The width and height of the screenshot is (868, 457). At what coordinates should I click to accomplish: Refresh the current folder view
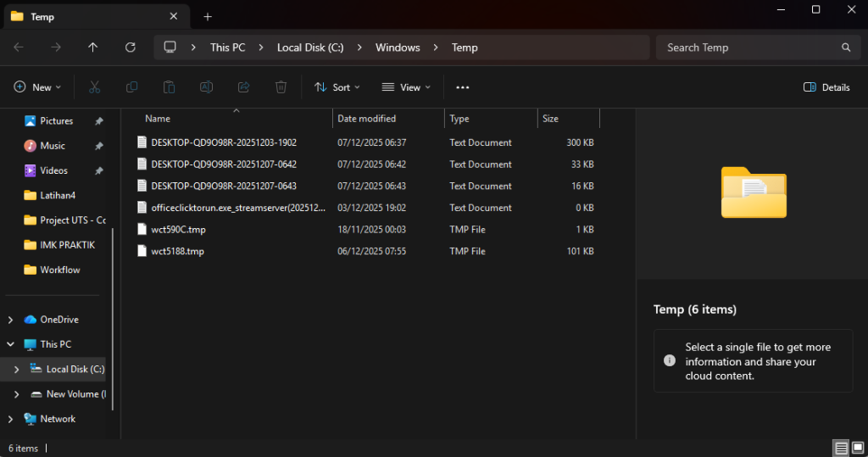point(130,47)
